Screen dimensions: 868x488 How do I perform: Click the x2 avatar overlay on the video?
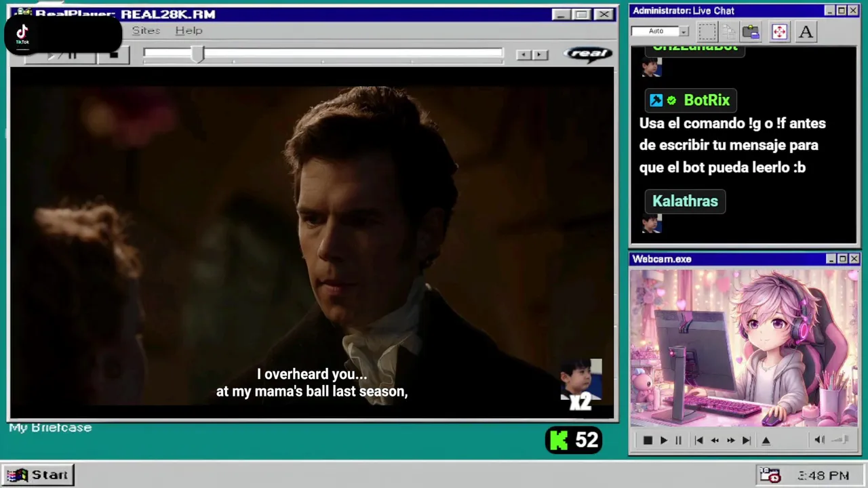[580, 384]
